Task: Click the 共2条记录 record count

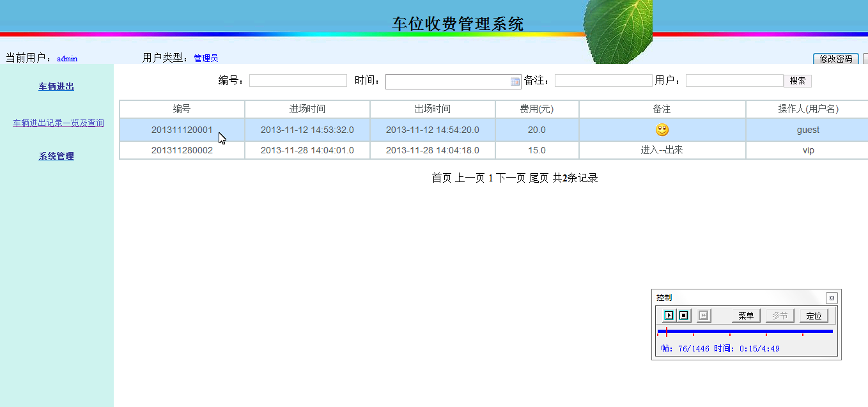Action: [x=575, y=178]
